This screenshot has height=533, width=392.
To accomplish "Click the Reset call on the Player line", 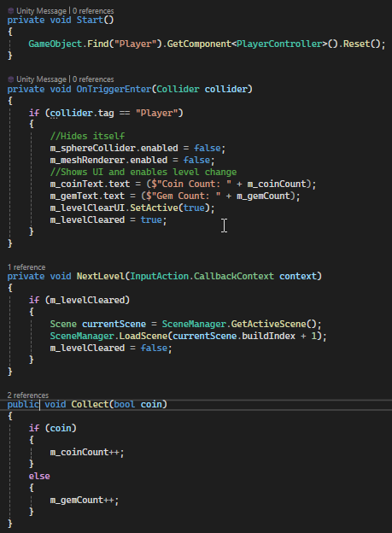I will pos(356,44).
